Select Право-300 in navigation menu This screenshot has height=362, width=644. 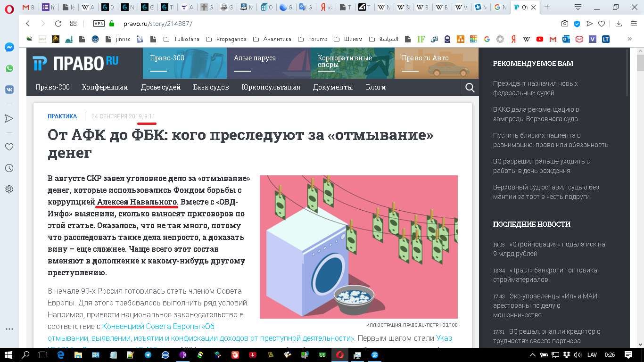[x=52, y=87]
